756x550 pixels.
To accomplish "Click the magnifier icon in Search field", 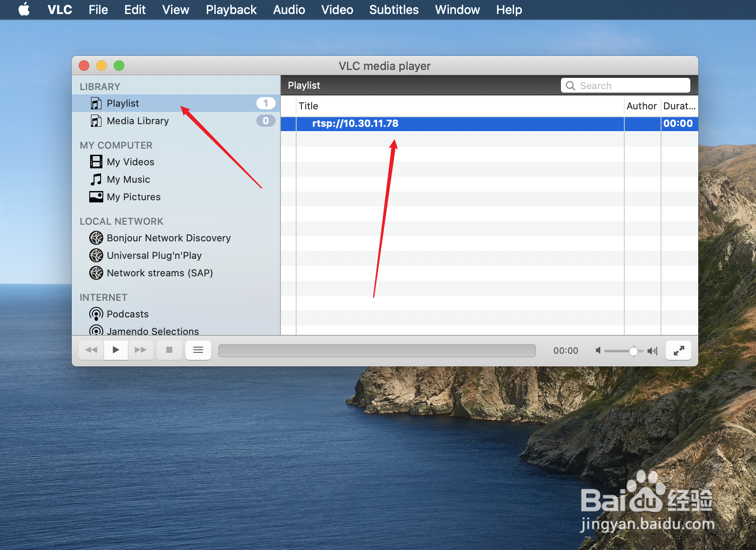I will coord(570,86).
